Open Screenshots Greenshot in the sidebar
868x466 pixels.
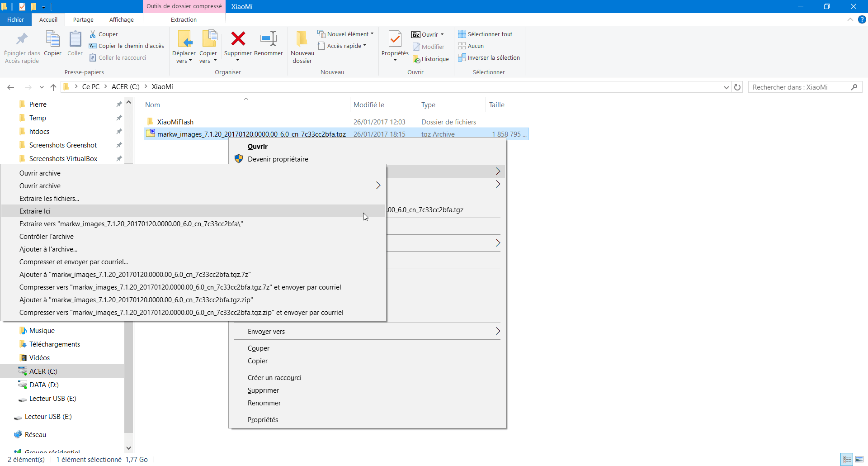click(x=63, y=145)
